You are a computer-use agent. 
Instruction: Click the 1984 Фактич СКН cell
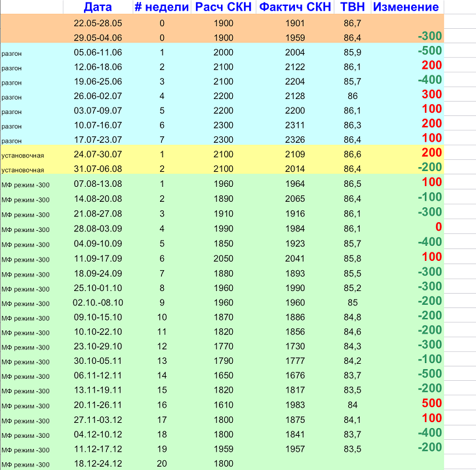[x=295, y=229]
